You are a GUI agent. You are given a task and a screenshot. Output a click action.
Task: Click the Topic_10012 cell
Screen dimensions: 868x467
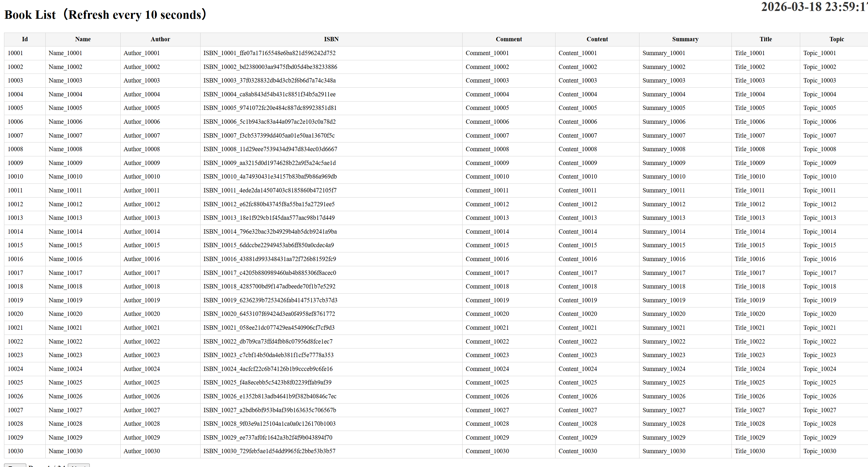[836, 204]
